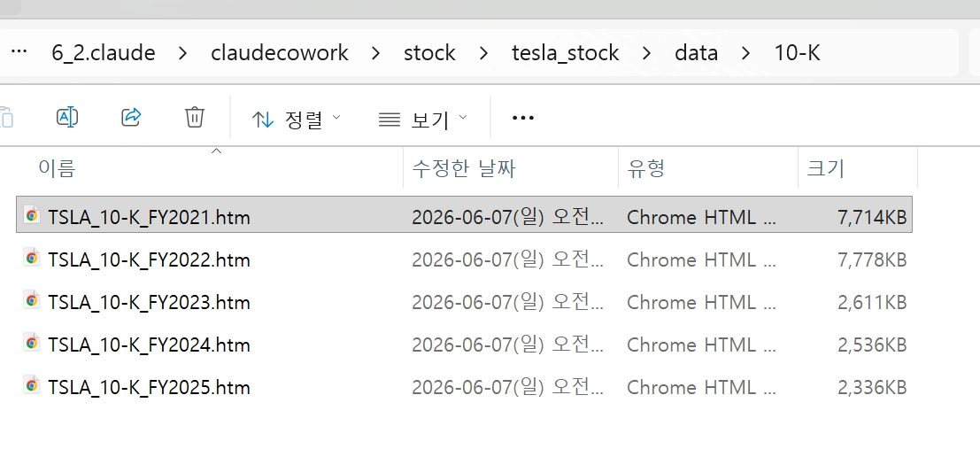
Task: Click the Delete trash icon
Action: 195,117
